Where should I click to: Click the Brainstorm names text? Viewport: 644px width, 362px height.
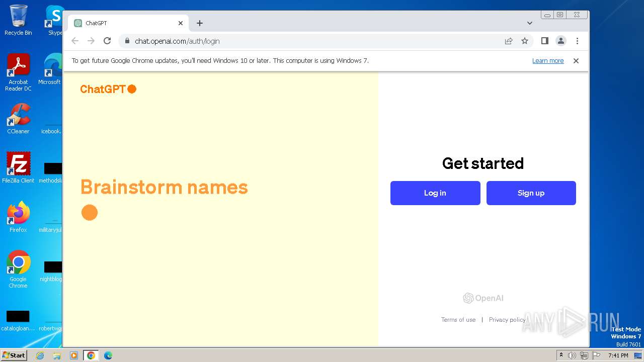[x=164, y=187]
